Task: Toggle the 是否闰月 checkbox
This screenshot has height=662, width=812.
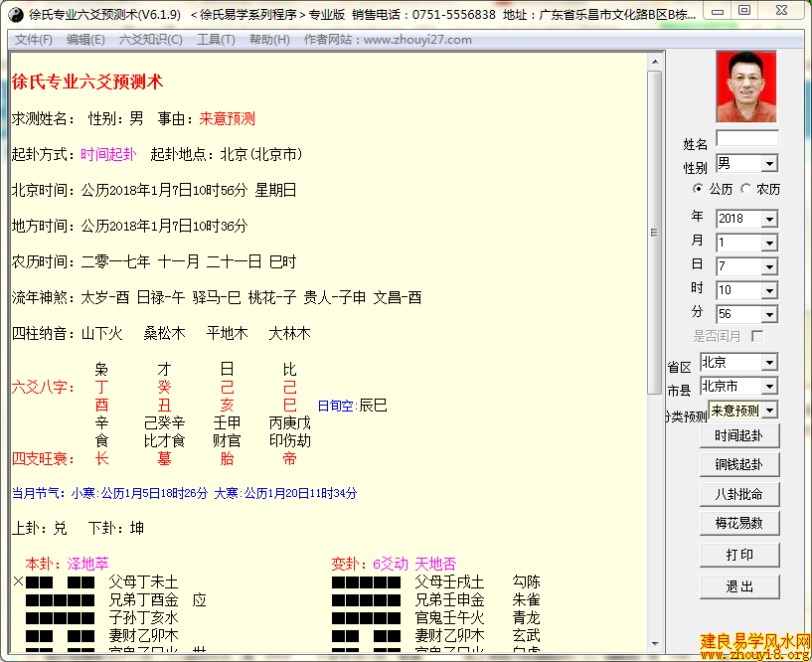Action: point(757,336)
